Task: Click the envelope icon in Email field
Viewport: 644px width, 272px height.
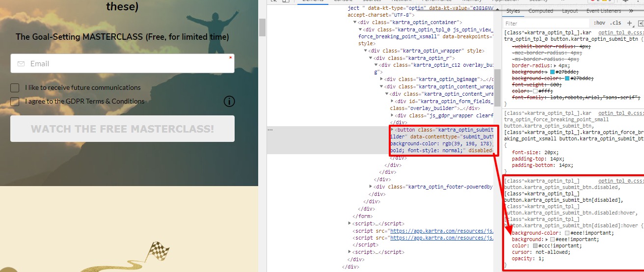Action: [21, 64]
